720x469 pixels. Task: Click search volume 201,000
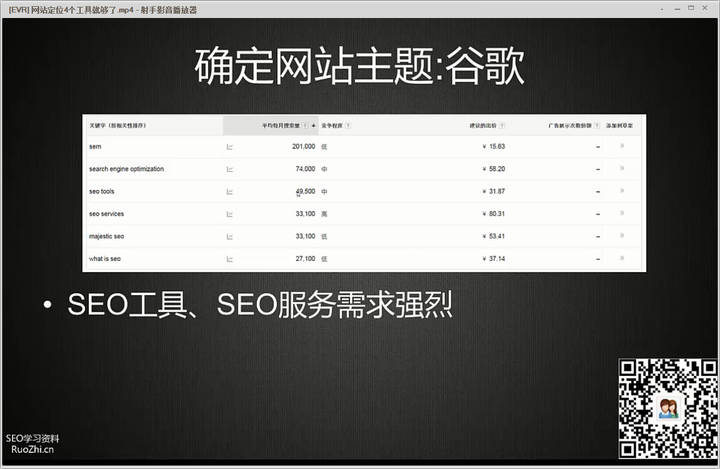[x=304, y=147]
